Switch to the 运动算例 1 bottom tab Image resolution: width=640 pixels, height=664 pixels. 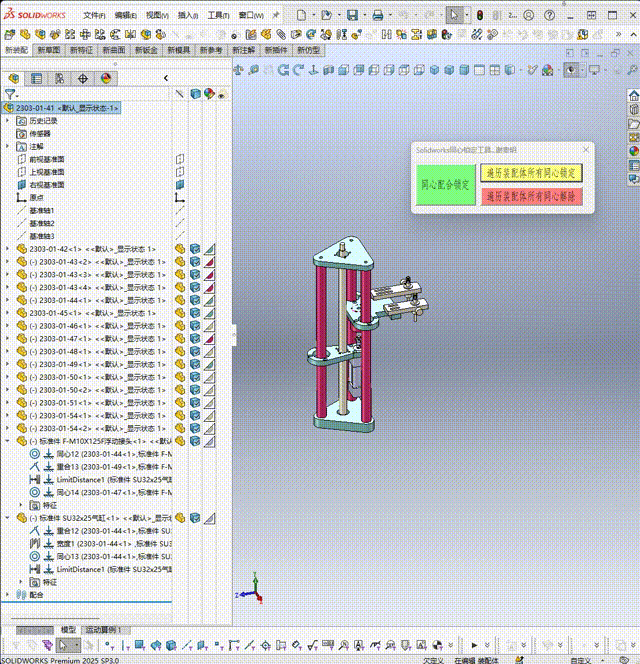pyautogui.click(x=103, y=630)
